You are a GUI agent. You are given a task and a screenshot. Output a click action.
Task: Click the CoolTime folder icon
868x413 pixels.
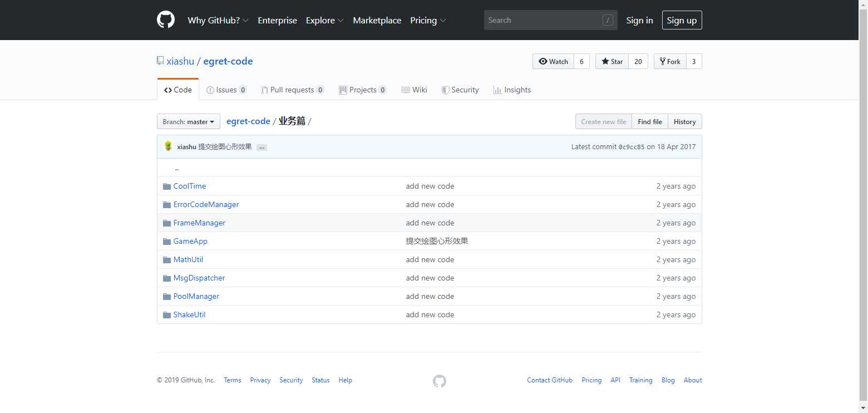pos(167,186)
